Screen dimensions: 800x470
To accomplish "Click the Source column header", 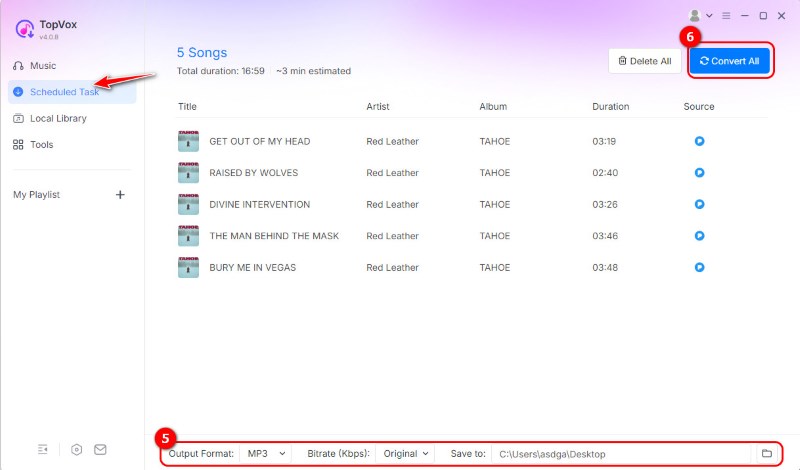I will click(699, 107).
